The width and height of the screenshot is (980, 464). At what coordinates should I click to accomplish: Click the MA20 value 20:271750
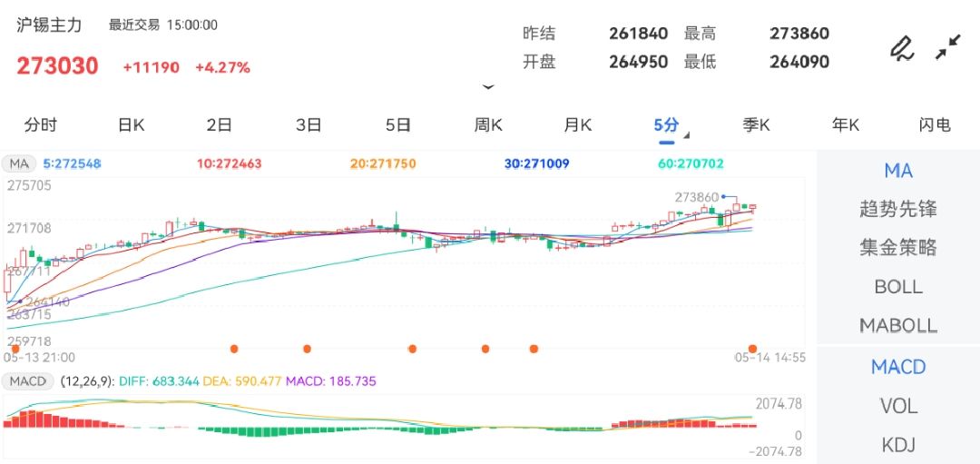tap(383, 163)
